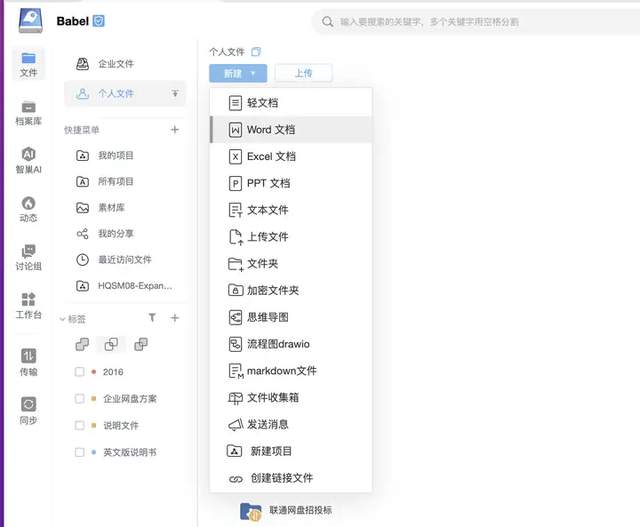Open the 传输 transfer panel
The width and height of the screenshot is (640, 527).
click(28, 362)
